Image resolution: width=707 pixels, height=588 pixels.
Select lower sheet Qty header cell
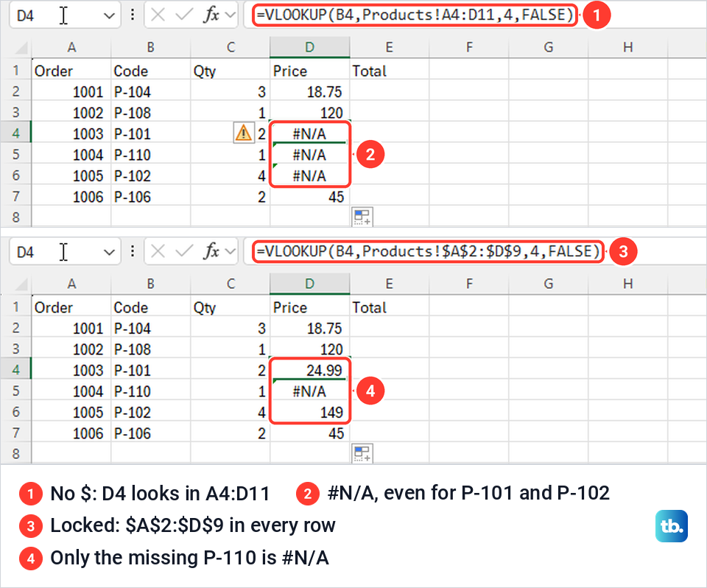tap(230, 307)
